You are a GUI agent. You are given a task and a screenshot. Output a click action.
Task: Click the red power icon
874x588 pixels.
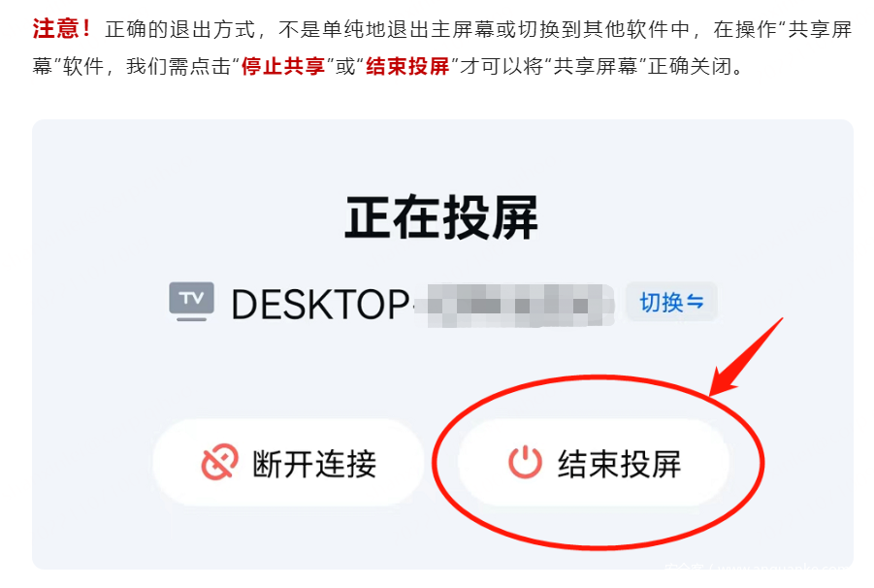tap(525, 462)
